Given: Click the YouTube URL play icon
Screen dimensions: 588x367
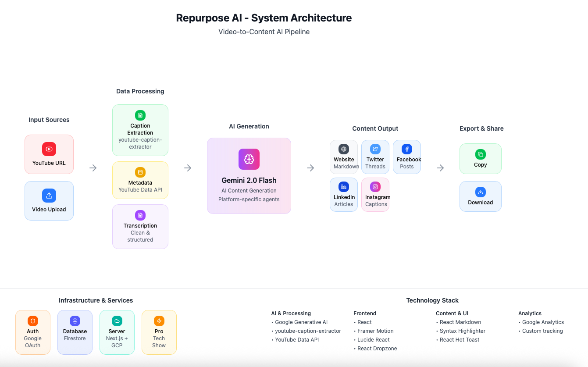Looking at the screenshot, I should 49,149.
